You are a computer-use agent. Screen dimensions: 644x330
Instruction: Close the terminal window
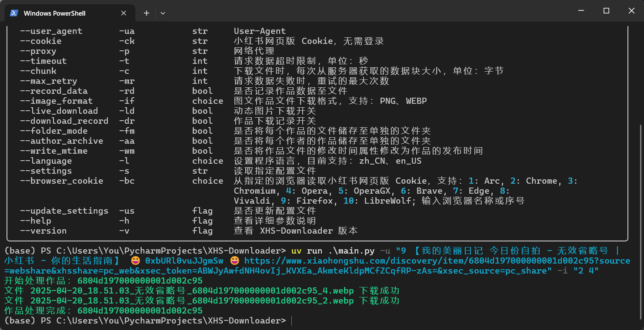tap(631, 11)
